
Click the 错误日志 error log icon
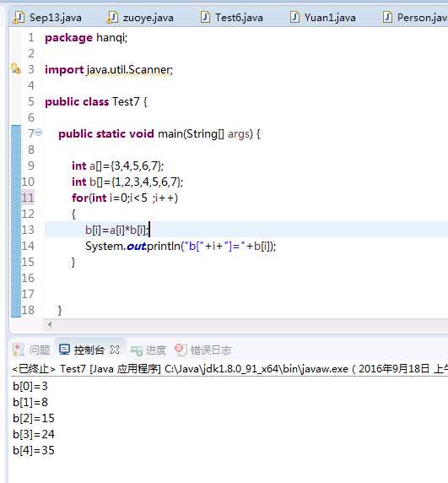(x=181, y=350)
